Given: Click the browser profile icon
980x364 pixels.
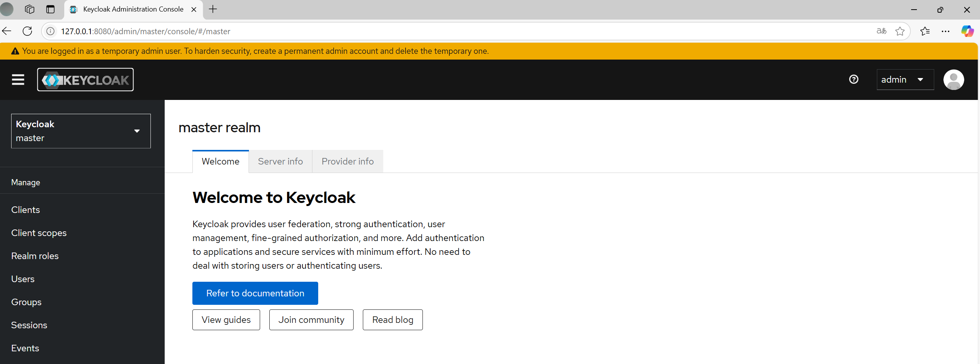Looking at the screenshot, I should pyautogui.click(x=7, y=9).
